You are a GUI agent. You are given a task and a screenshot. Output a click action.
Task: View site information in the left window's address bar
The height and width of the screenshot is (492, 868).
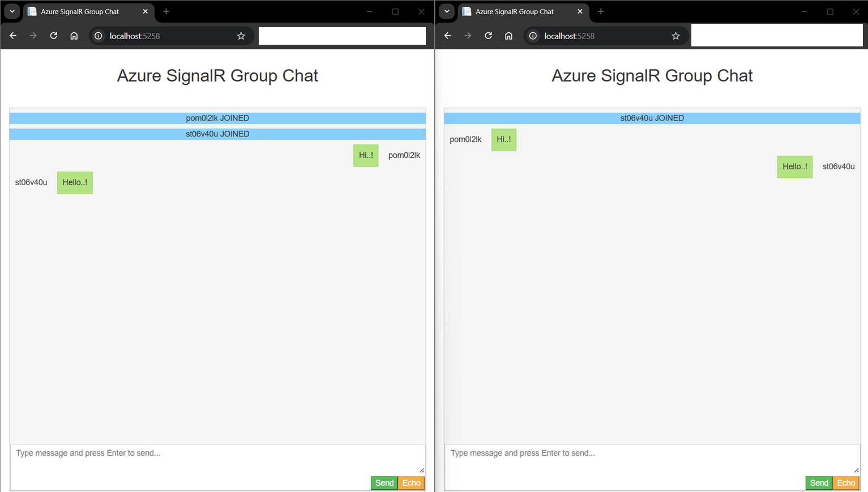[x=98, y=36]
